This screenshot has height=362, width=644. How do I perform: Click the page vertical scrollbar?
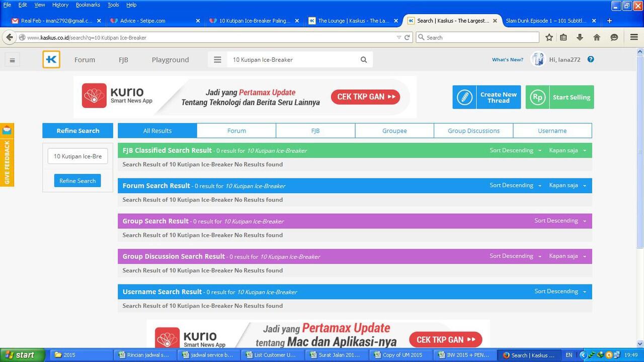click(x=640, y=151)
